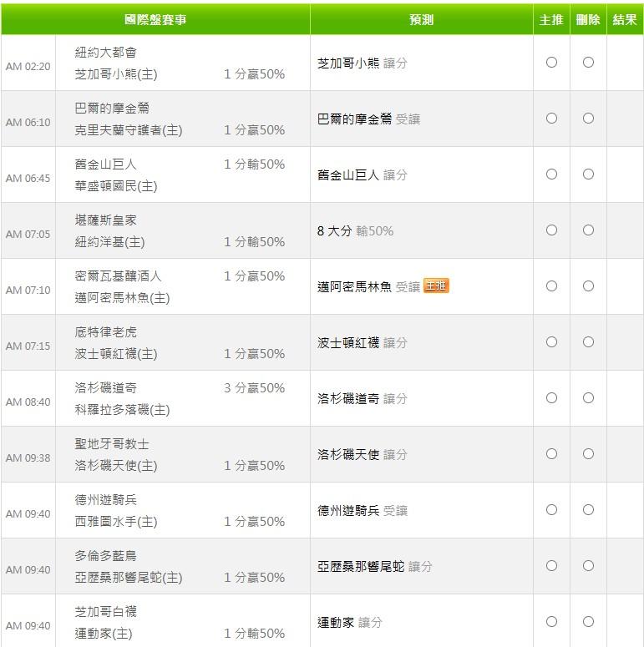Select 主推 radio for 多倫多藍鳥 row
The image size is (644, 647).
click(x=551, y=566)
